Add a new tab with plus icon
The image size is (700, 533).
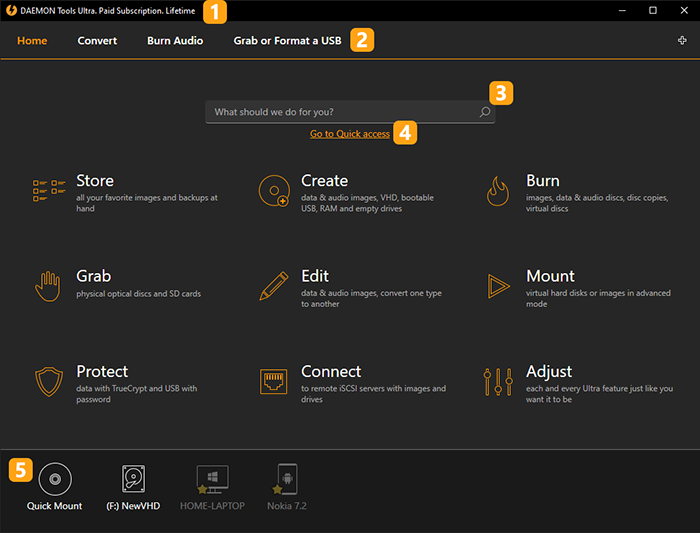[x=682, y=41]
